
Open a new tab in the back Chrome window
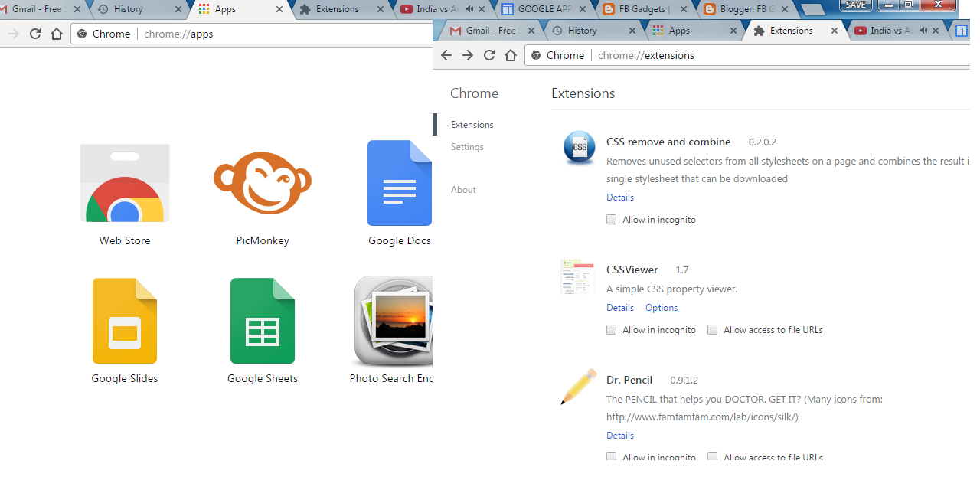[x=812, y=10]
